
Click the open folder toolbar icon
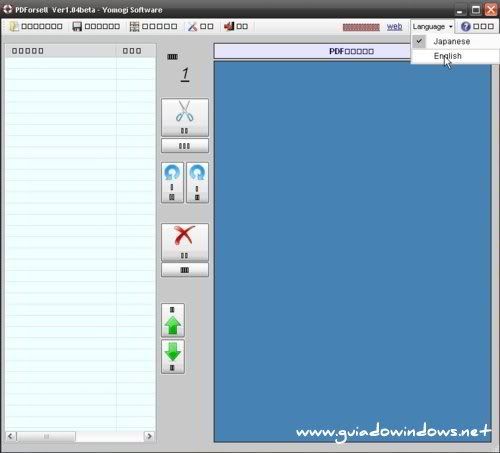point(14,27)
